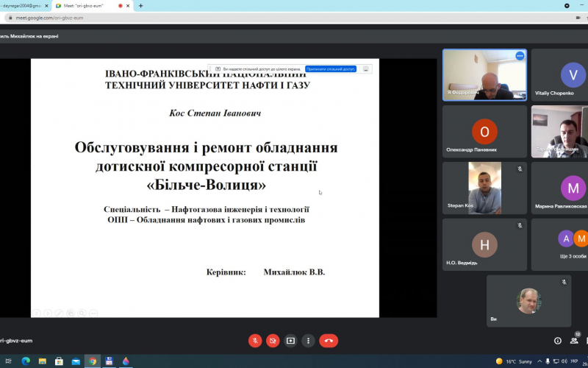Click next slide arrow on presentation
The width and height of the screenshot is (588, 368).
[48, 313]
